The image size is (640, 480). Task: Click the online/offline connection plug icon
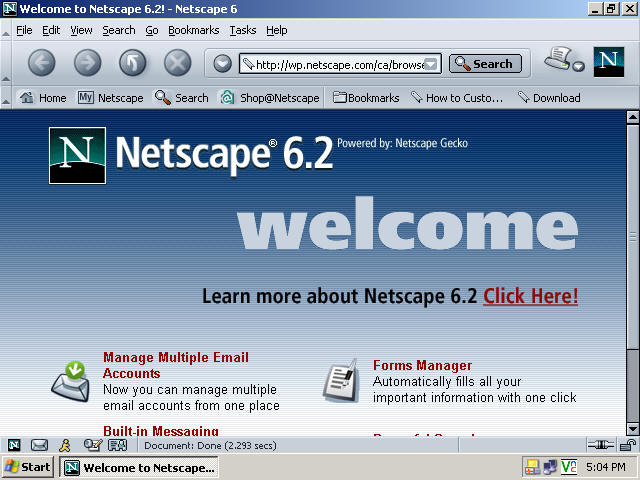(x=600, y=445)
